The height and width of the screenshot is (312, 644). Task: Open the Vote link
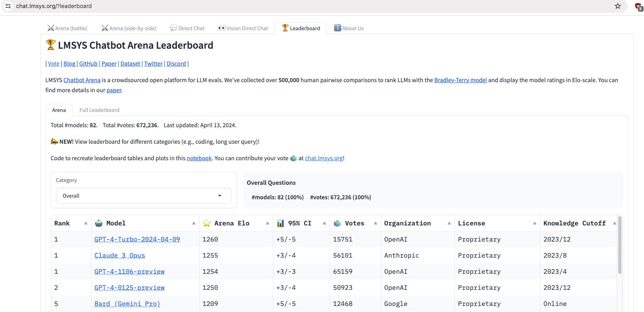[x=54, y=64]
